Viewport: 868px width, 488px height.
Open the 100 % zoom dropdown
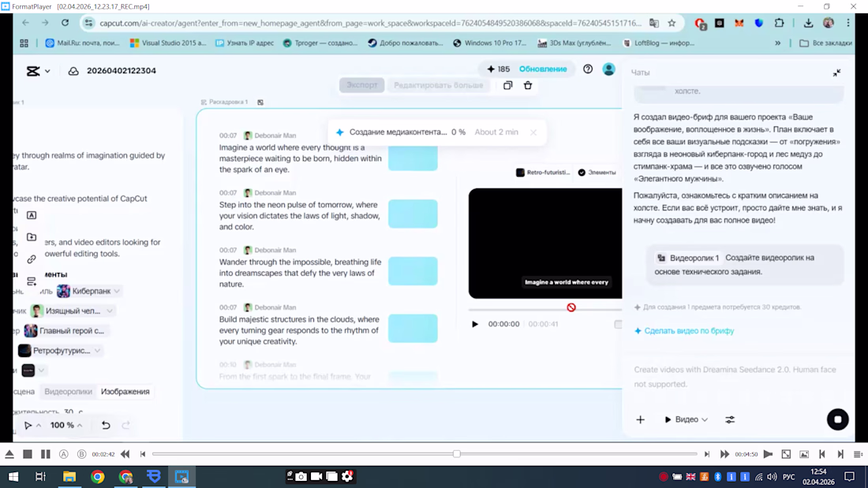pos(66,425)
